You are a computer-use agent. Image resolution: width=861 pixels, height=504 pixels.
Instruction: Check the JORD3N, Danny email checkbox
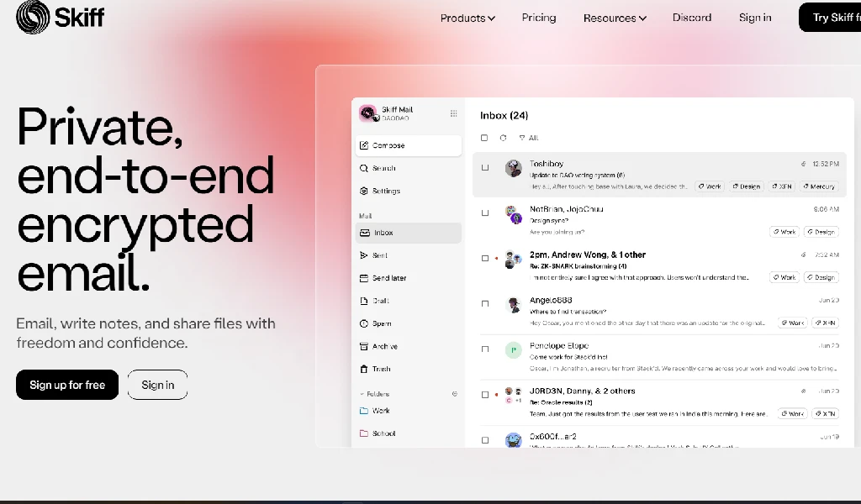click(x=485, y=395)
